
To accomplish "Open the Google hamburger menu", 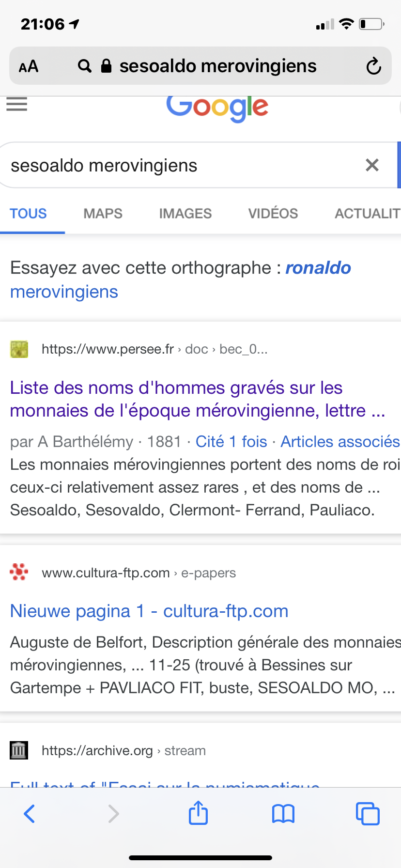I will click(17, 104).
